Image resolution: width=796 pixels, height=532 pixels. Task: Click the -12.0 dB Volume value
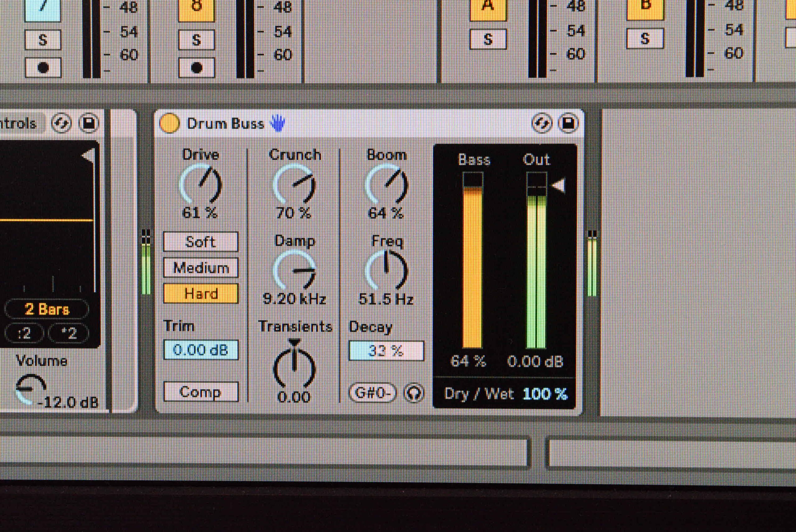click(x=68, y=402)
